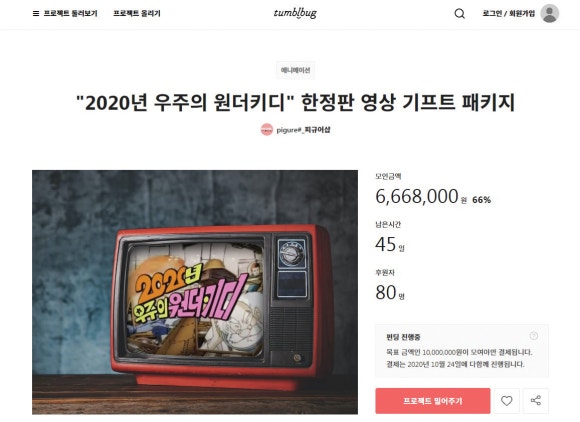Open creator pigure#_피규어샵 profile link
The image size is (580, 422).
tap(303, 130)
